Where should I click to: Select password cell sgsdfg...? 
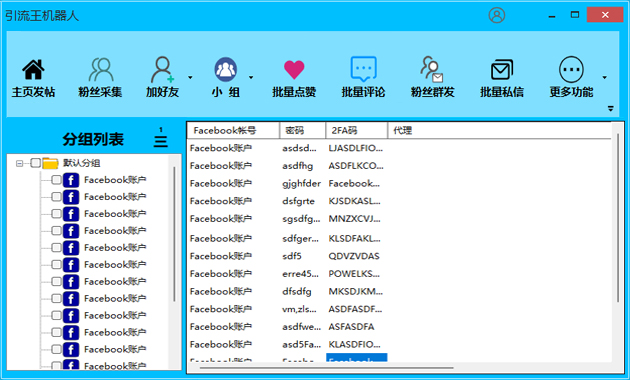click(x=301, y=219)
